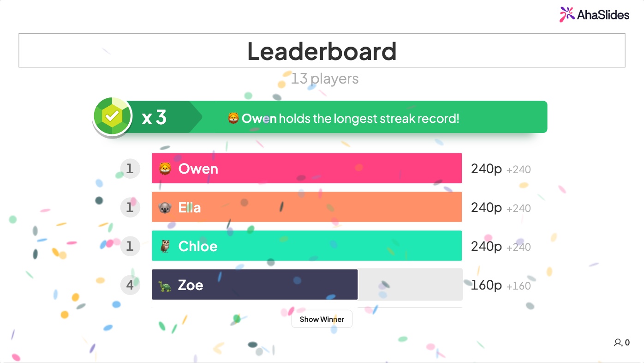Click Owen's 240p score text
This screenshot has height=363, width=644.
[x=486, y=169]
